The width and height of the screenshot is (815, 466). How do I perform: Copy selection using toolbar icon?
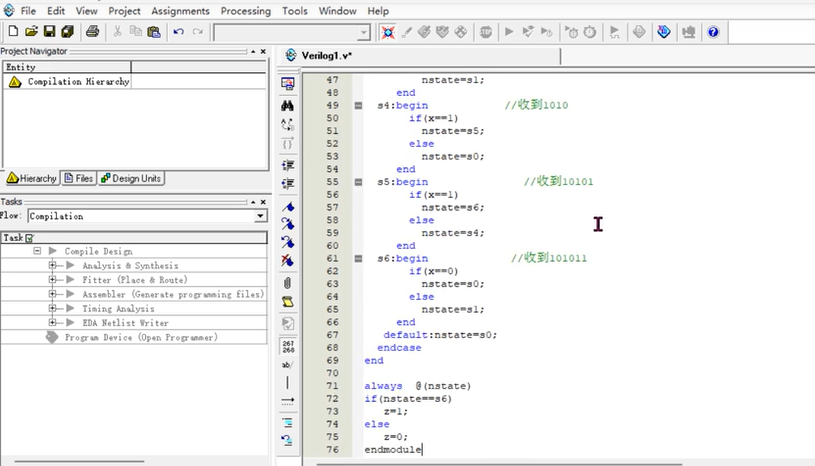pyautogui.click(x=136, y=32)
